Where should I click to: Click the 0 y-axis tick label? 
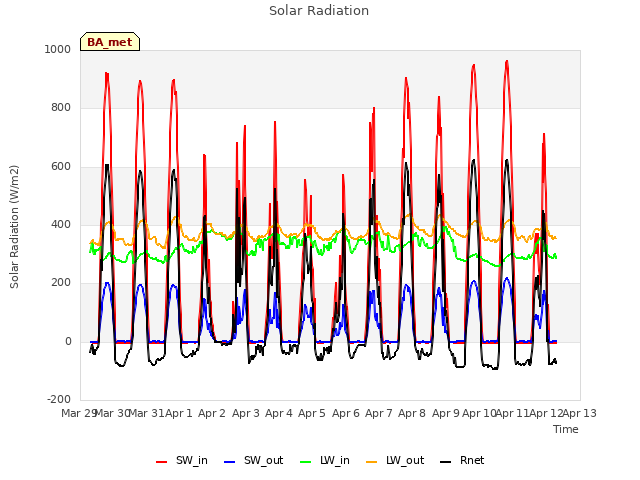pos(68,341)
